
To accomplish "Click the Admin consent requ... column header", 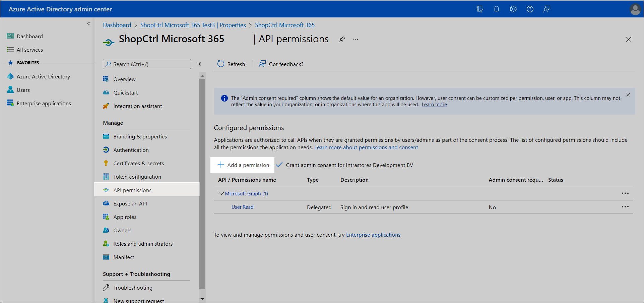I will (516, 180).
